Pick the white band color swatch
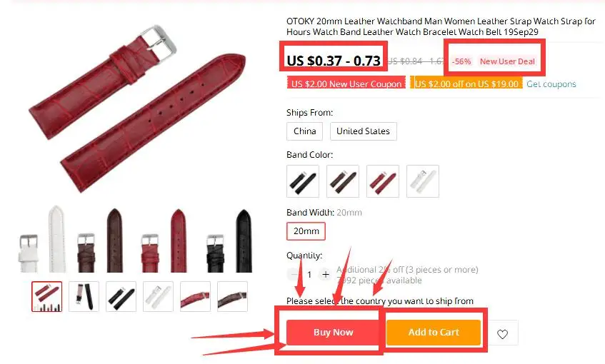 click(423, 181)
